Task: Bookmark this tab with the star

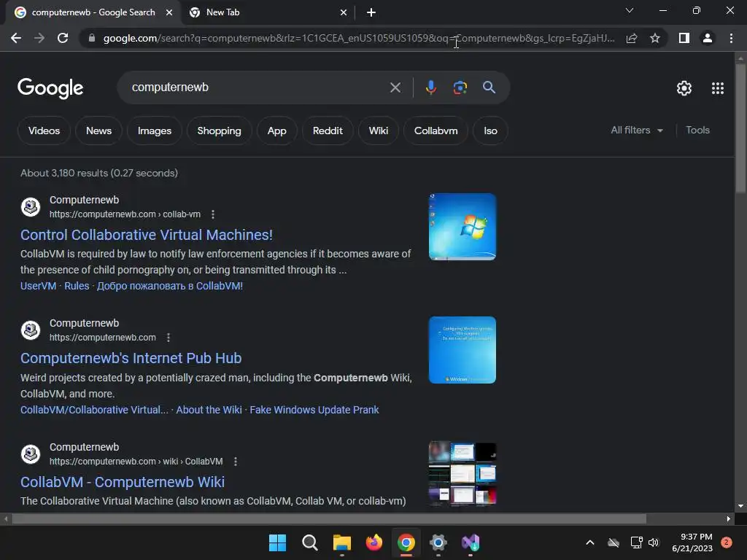Action: pyautogui.click(x=655, y=38)
